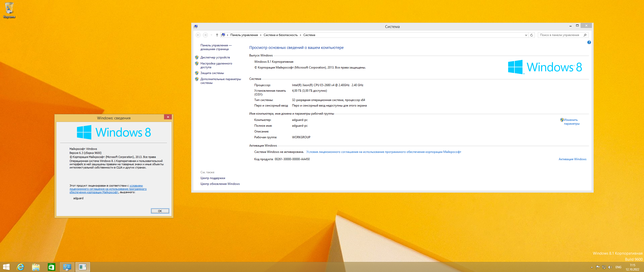Expand chevron after Система и безопасность breadcrumb

(x=300, y=35)
